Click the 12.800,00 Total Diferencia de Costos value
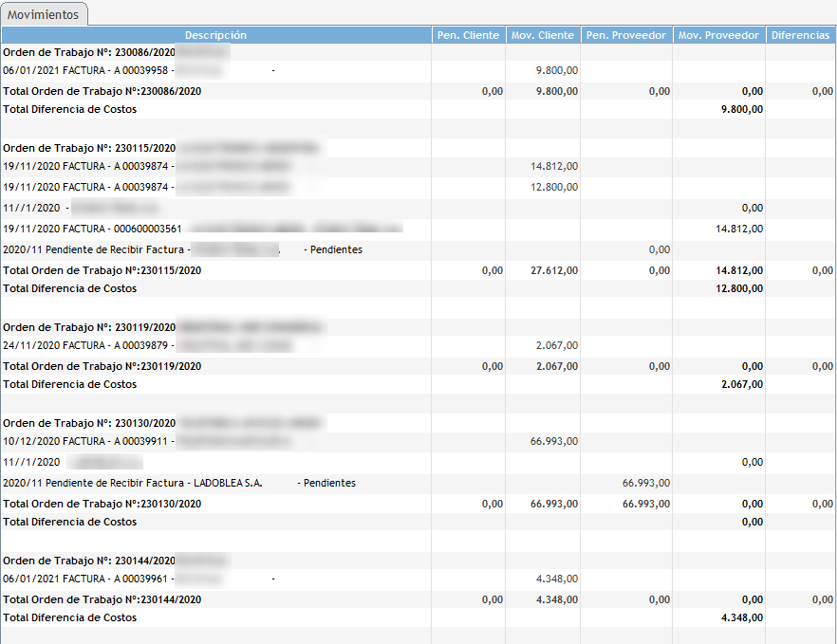 point(740,288)
